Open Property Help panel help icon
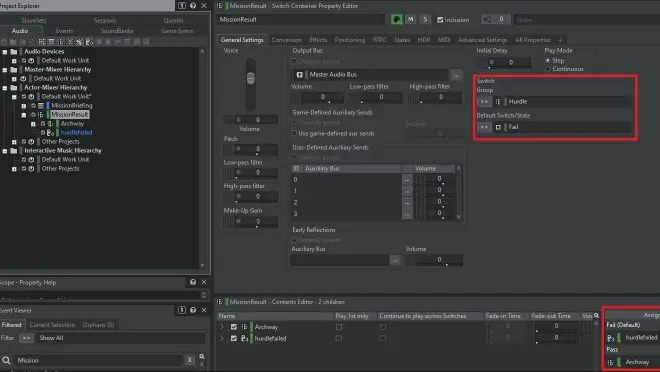Image resolution: width=660 pixels, height=372 pixels. [x=193, y=282]
